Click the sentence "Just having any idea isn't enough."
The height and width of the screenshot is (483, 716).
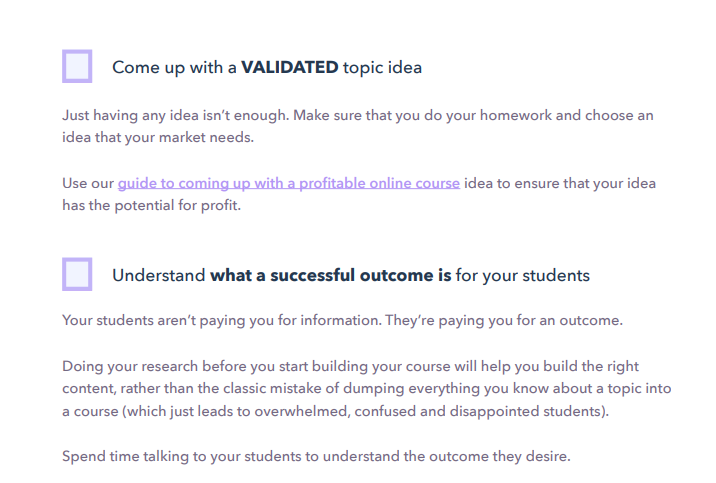click(176, 116)
